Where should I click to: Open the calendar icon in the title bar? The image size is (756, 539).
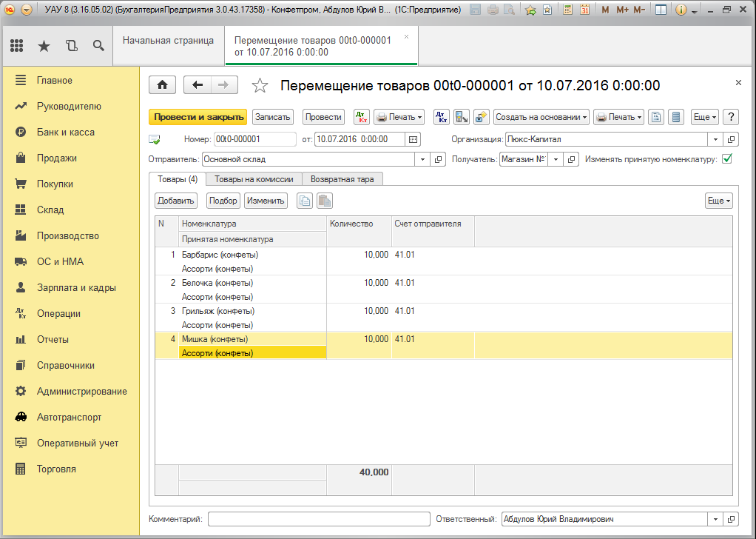[585, 10]
